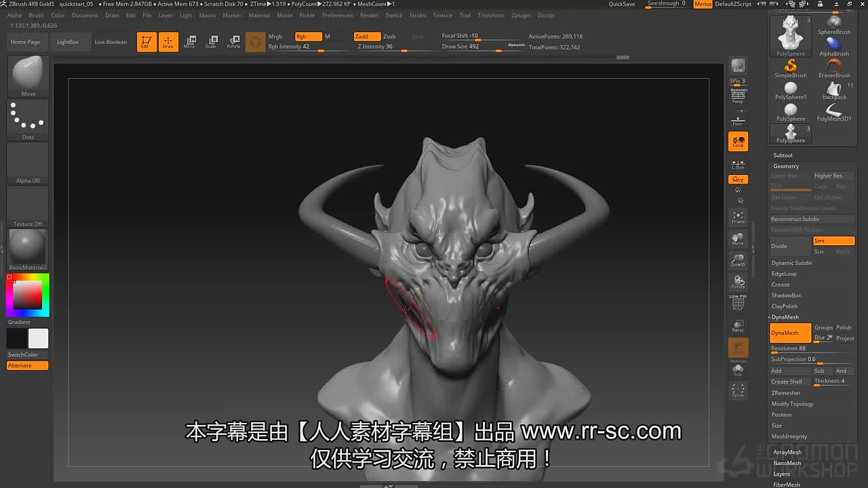Expand the ArrayMesh section

[787, 452]
